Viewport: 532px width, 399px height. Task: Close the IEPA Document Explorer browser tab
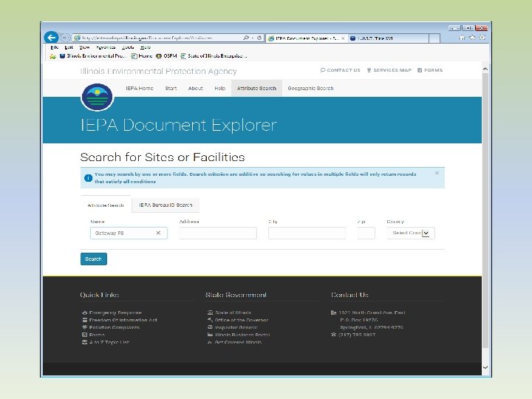point(343,38)
